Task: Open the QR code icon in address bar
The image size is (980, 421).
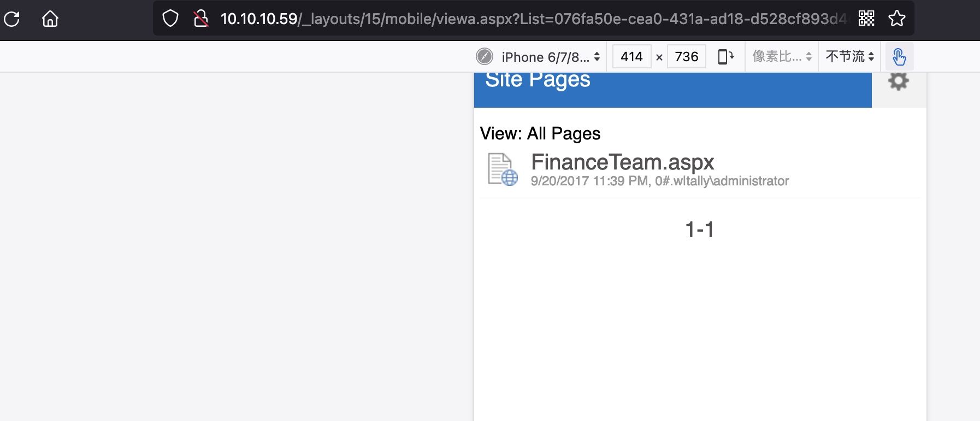Action: tap(866, 19)
